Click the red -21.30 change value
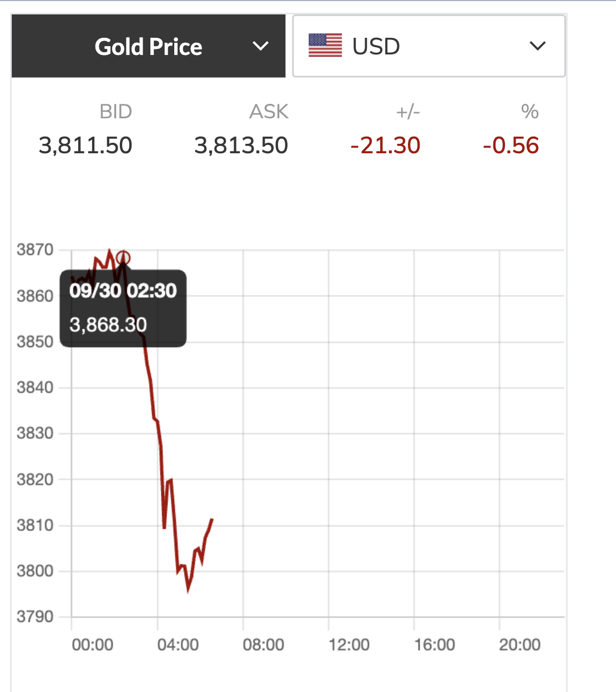This screenshot has width=616, height=692. coord(386,146)
